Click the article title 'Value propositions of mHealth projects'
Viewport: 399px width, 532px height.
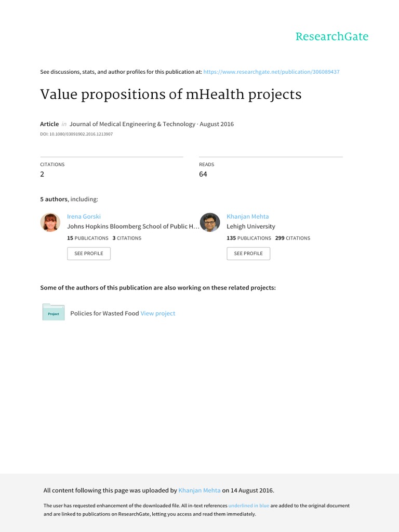click(171, 95)
